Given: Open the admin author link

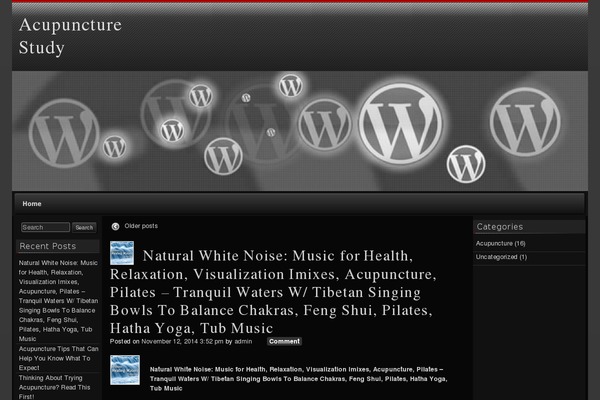Looking at the screenshot, I should tap(243, 341).
